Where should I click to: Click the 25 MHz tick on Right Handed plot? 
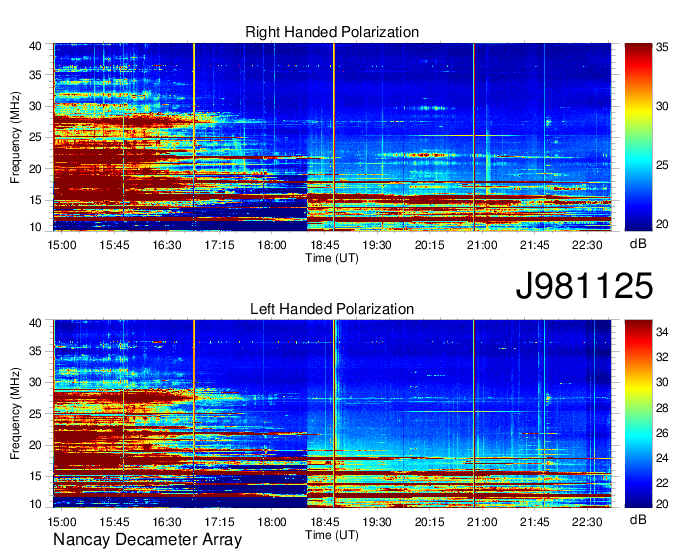pyautogui.click(x=35, y=137)
